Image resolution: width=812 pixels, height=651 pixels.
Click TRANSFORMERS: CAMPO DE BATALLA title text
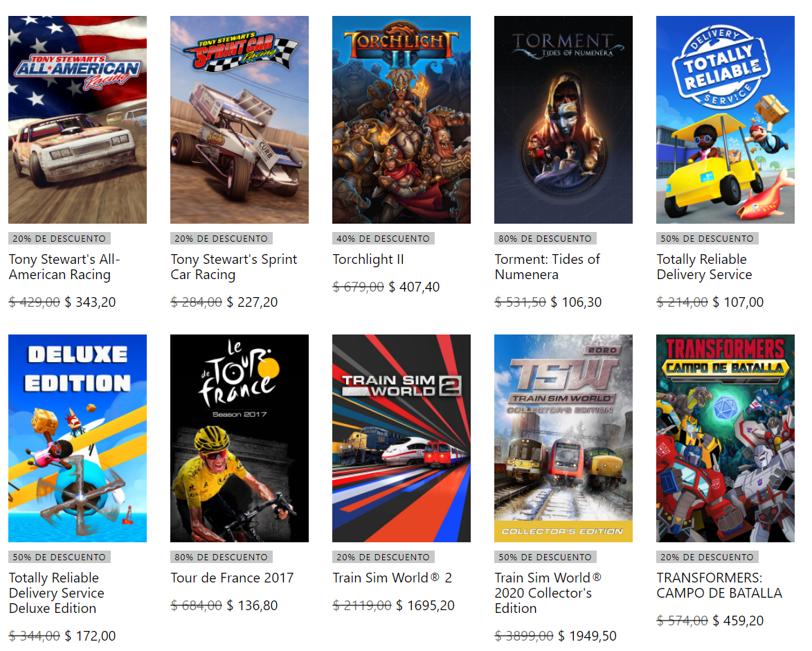719,585
